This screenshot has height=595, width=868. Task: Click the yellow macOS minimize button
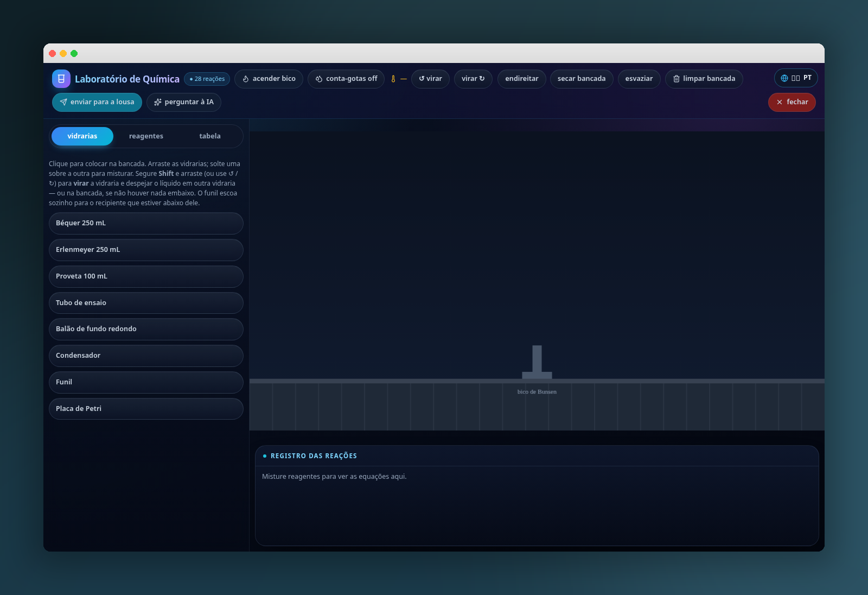63,53
